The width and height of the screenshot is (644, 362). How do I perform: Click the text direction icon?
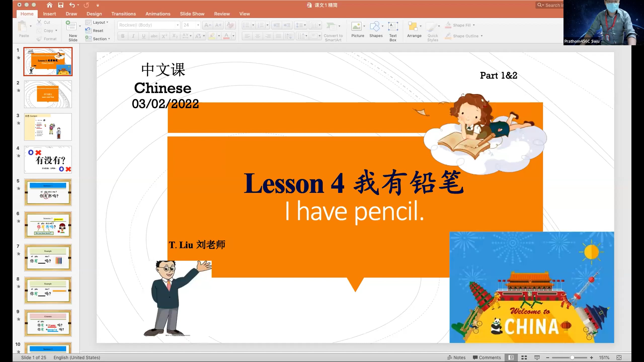click(x=301, y=36)
